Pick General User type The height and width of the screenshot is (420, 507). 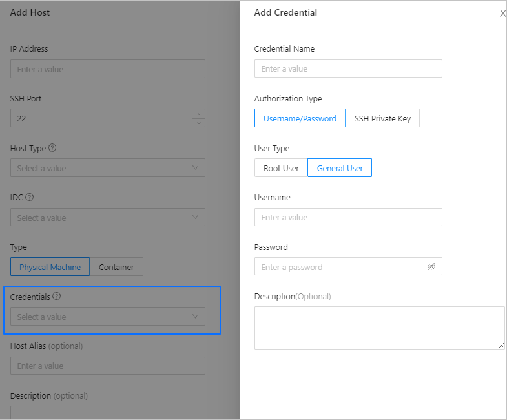(x=340, y=168)
